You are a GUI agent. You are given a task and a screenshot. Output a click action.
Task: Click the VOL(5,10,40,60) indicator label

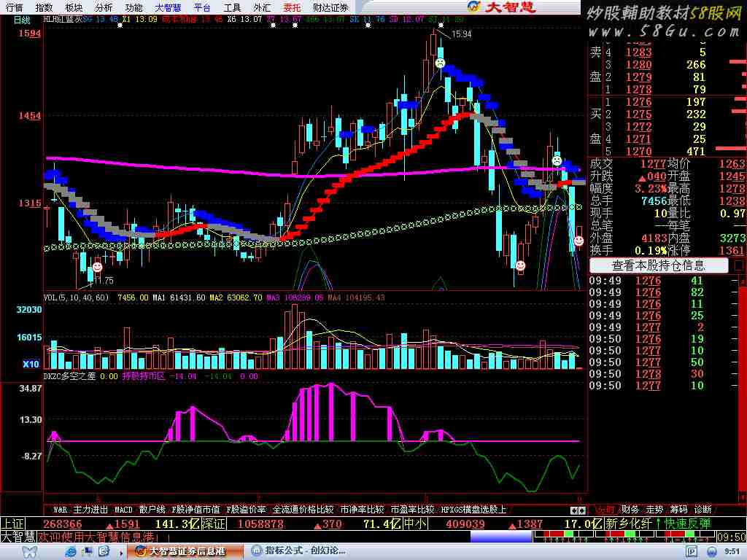pyautogui.click(x=76, y=297)
